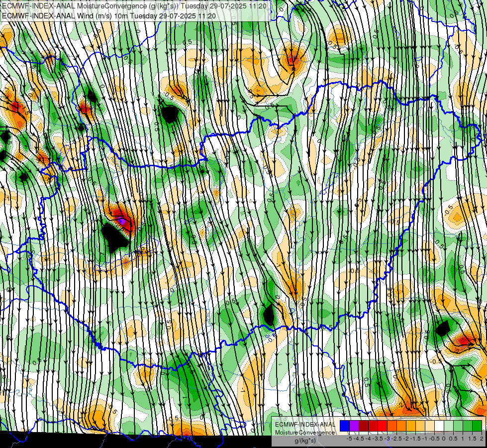This screenshot has height=448, width=487.
Task: Click the MoistureConvergence label in the legend
Action: [305, 433]
